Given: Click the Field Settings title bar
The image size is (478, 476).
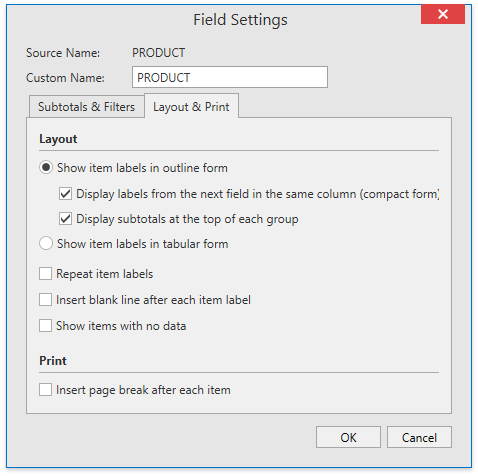Looking at the screenshot, I should [x=240, y=19].
